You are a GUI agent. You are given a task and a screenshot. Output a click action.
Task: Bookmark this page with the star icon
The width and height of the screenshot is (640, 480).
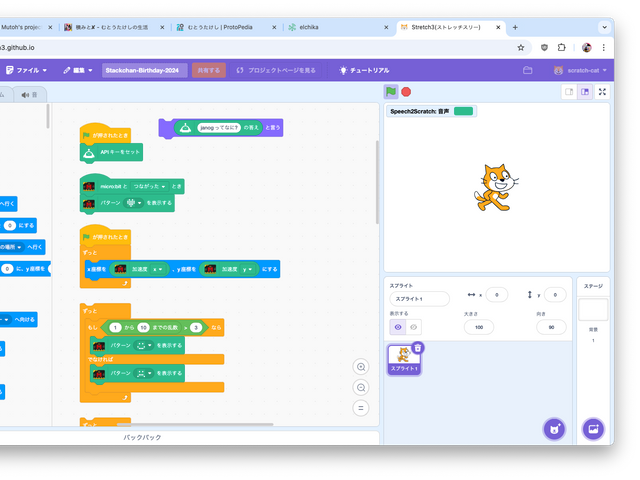(521, 47)
